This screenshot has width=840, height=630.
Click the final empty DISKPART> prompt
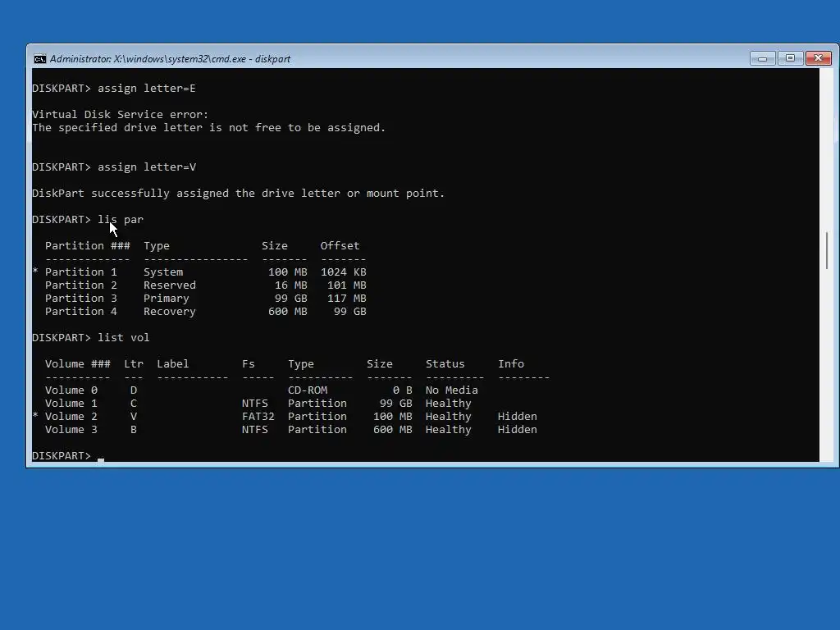coord(62,455)
